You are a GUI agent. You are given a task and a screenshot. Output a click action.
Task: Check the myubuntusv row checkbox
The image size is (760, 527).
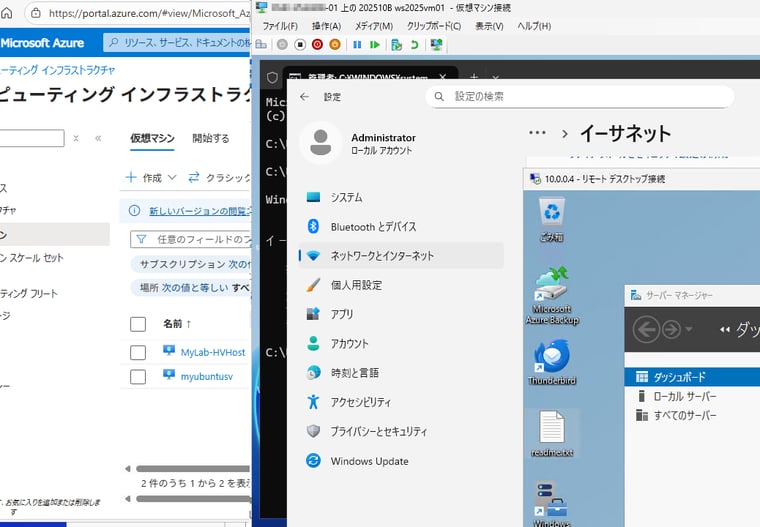(138, 377)
